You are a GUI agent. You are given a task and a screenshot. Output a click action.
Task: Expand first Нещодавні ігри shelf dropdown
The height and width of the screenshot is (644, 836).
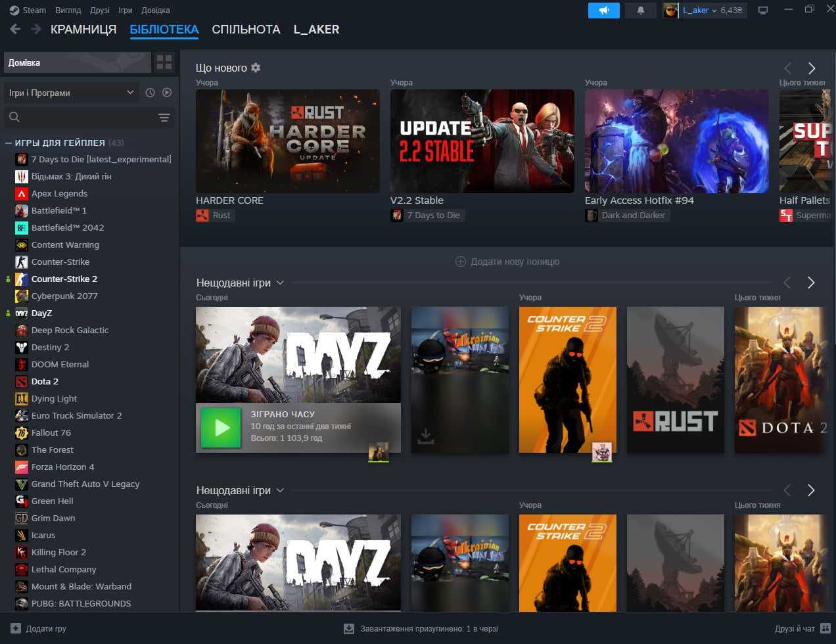click(x=280, y=283)
